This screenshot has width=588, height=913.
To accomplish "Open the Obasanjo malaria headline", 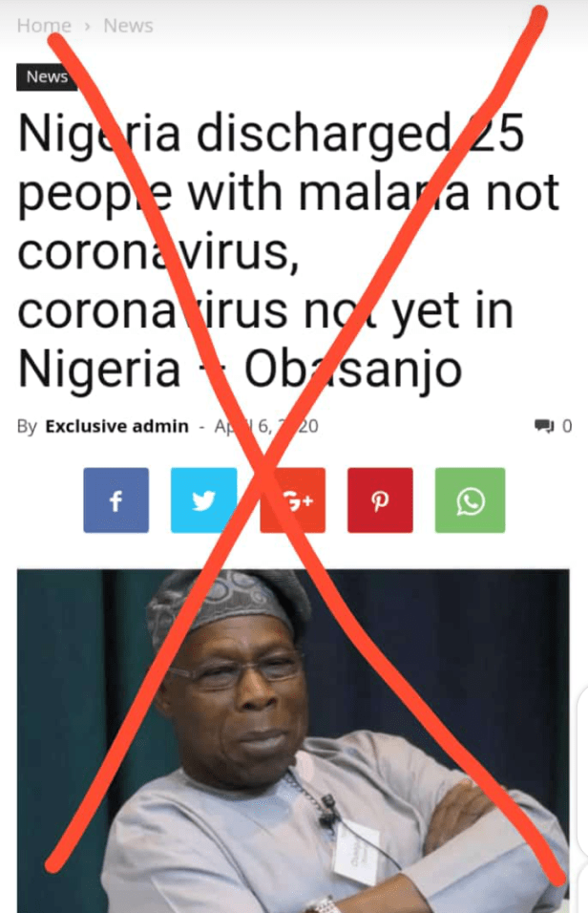I will 288,250.
